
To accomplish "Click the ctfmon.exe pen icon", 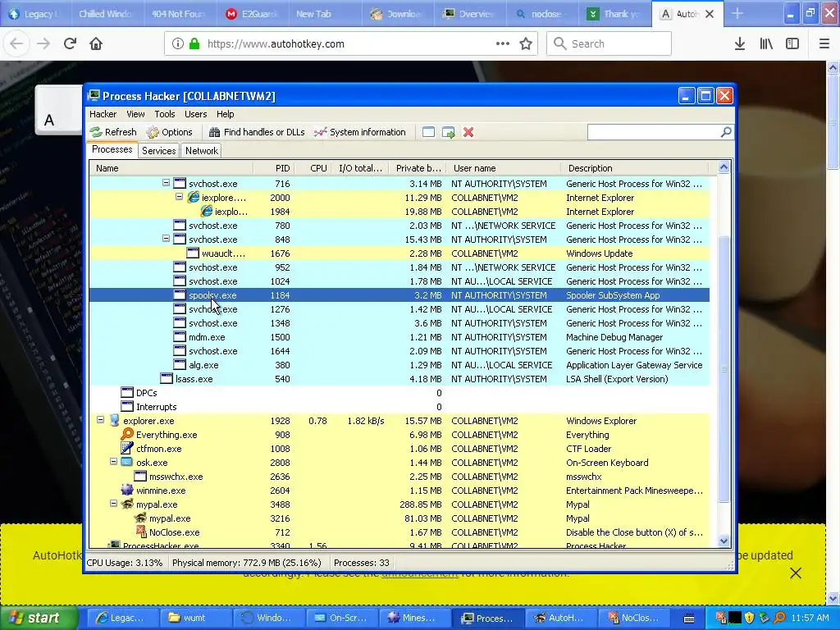I will (127, 448).
